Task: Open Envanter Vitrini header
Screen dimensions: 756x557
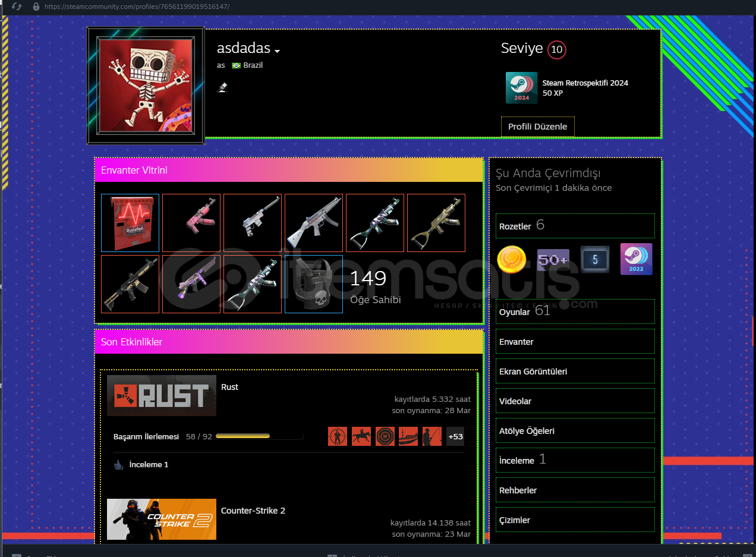Action: [289, 170]
